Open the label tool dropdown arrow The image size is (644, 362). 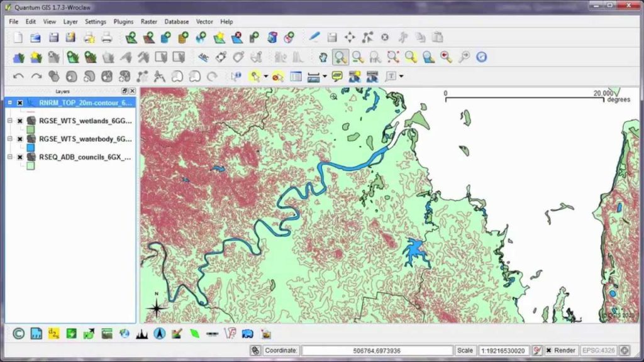pyautogui.click(x=401, y=77)
